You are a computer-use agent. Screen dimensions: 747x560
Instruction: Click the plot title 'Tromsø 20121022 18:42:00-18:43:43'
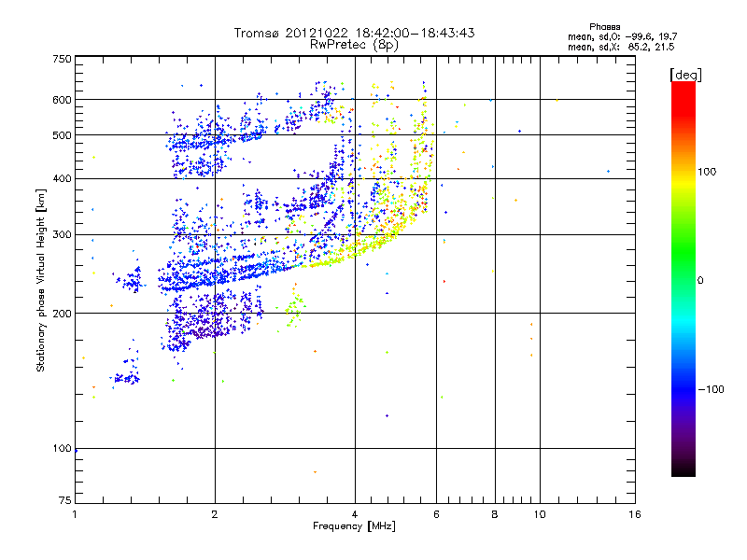click(355, 33)
